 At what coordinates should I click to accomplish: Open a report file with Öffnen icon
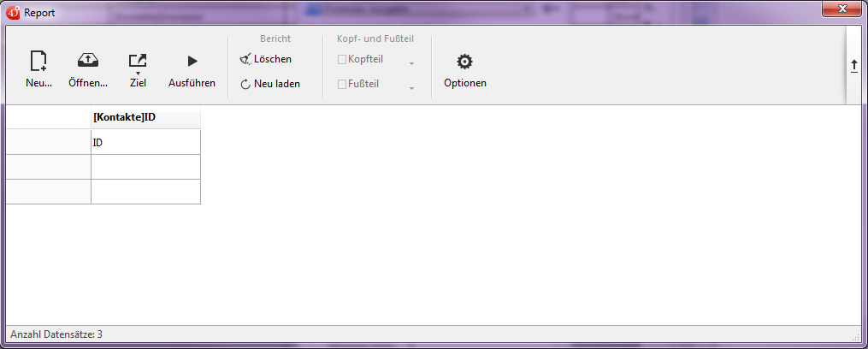(88, 69)
